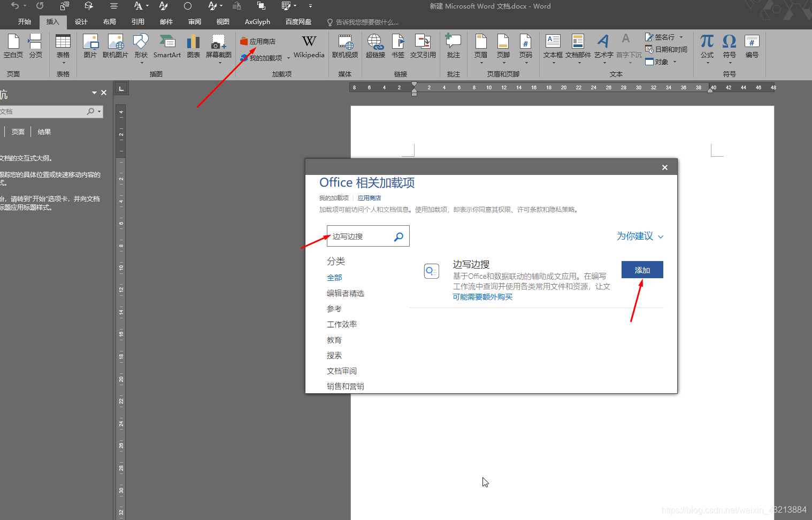The image size is (812, 520).
Task: Switch to the Home (开始) ribbon tab
Action: point(25,22)
